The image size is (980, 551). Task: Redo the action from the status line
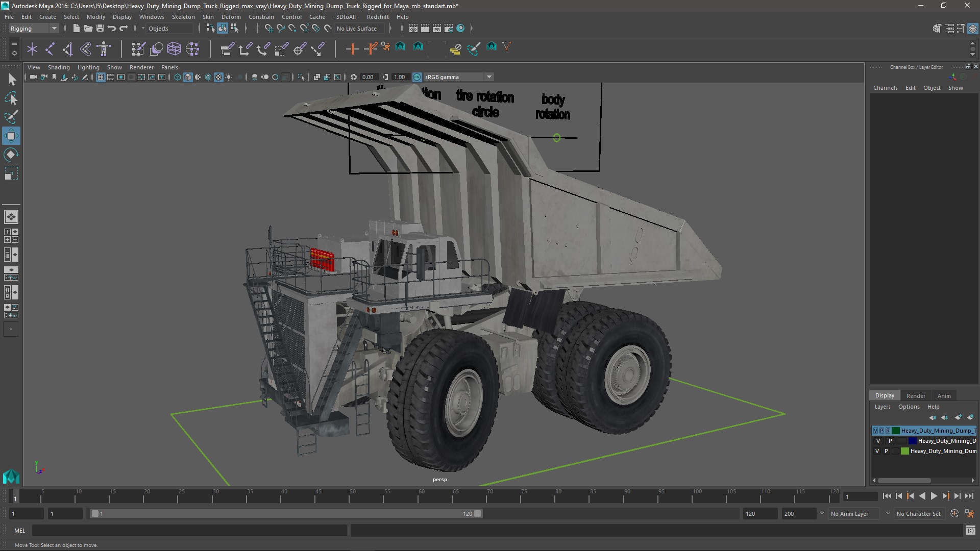(x=124, y=29)
